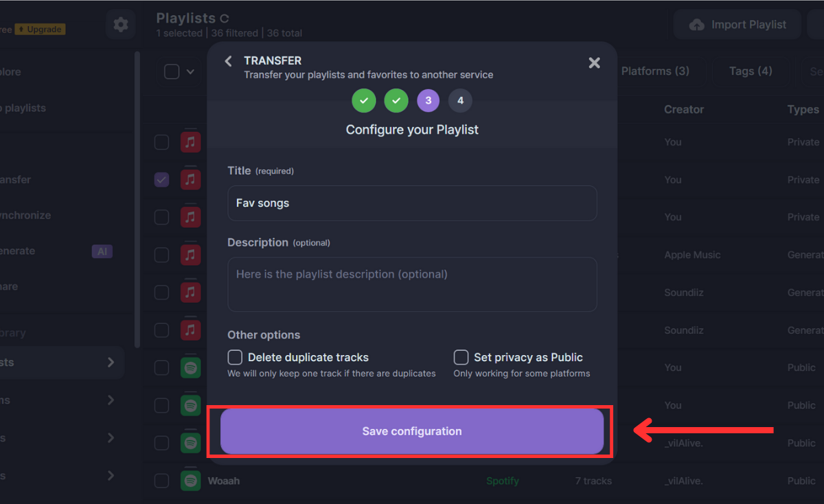The width and height of the screenshot is (824, 504).
Task: Click the Upgrade badge
Action: click(x=41, y=29)
